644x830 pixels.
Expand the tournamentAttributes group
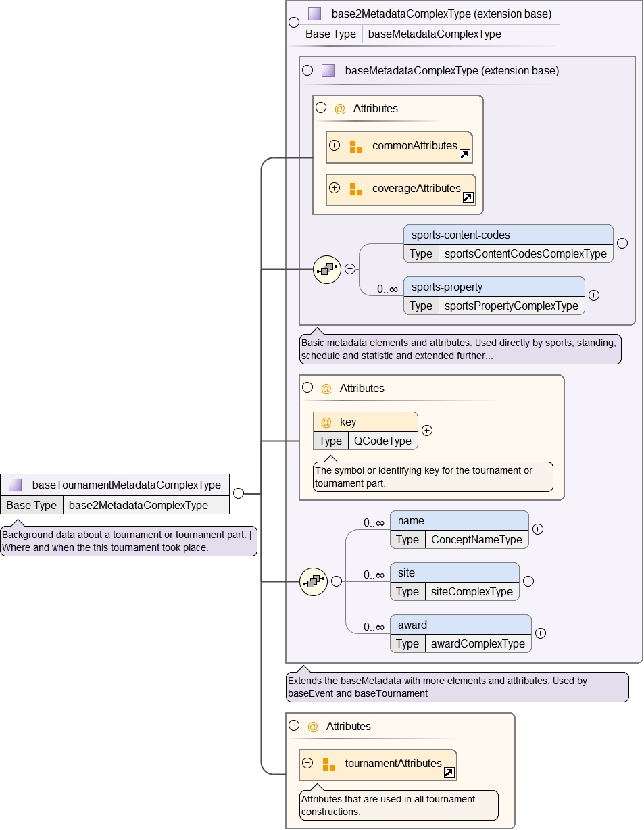[307, 764]
